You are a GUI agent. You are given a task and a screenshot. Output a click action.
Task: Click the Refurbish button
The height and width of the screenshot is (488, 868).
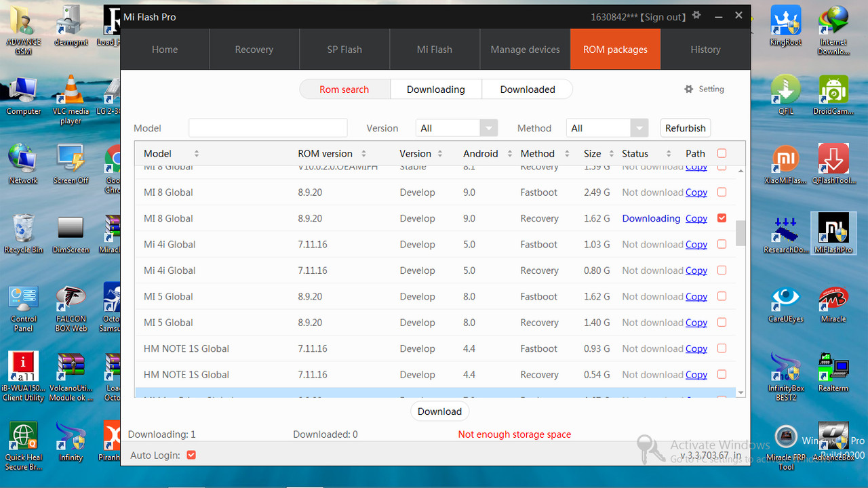click(686, 128)
